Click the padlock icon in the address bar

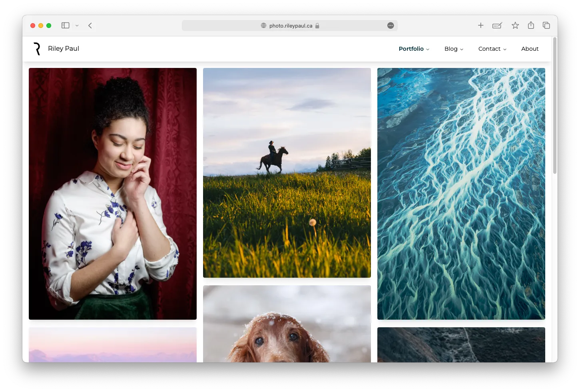[x=317, y=26]
